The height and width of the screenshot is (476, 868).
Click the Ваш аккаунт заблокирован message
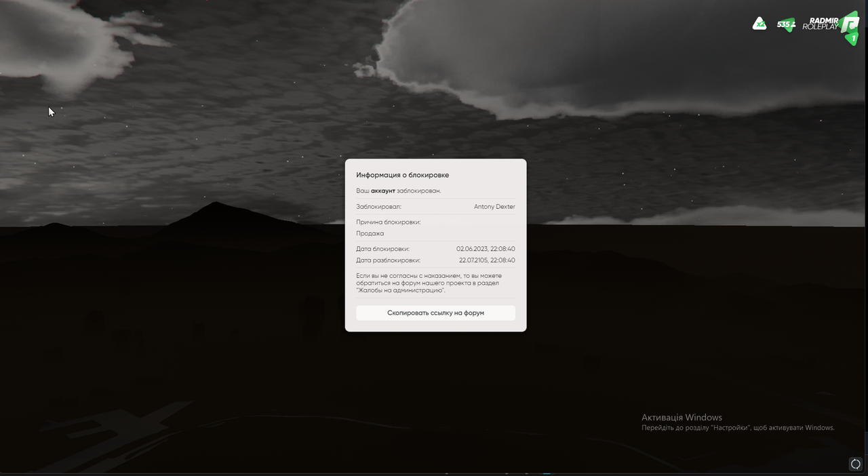[x=399, y=191]
